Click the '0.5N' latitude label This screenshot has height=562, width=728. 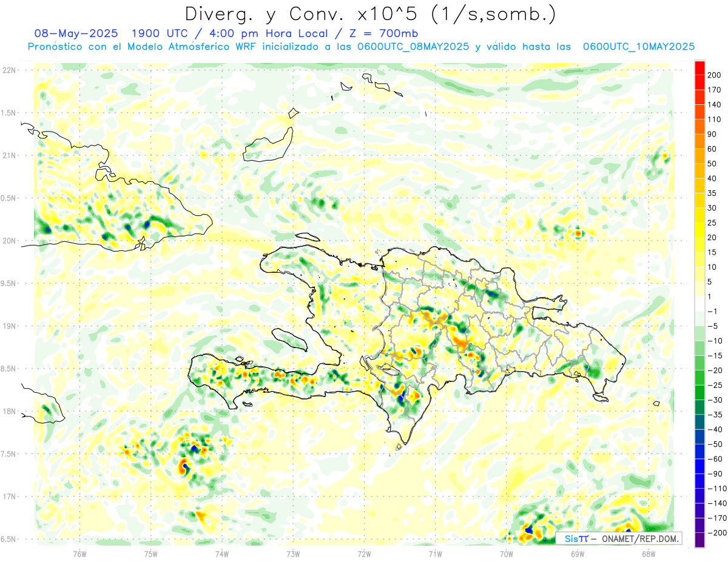8,198
